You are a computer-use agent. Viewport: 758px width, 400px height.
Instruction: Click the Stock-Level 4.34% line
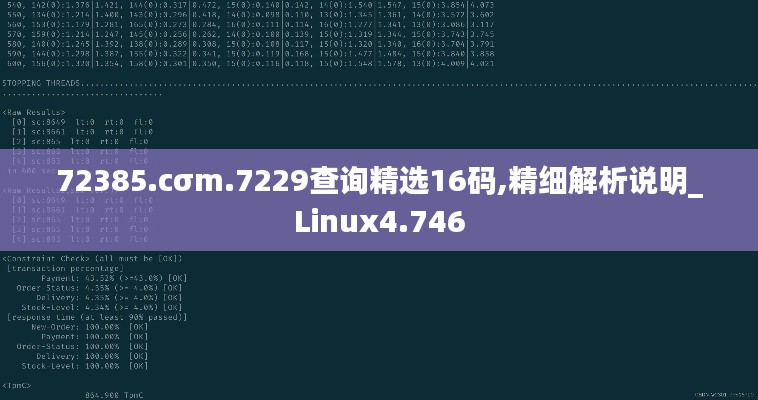(102, 307)
